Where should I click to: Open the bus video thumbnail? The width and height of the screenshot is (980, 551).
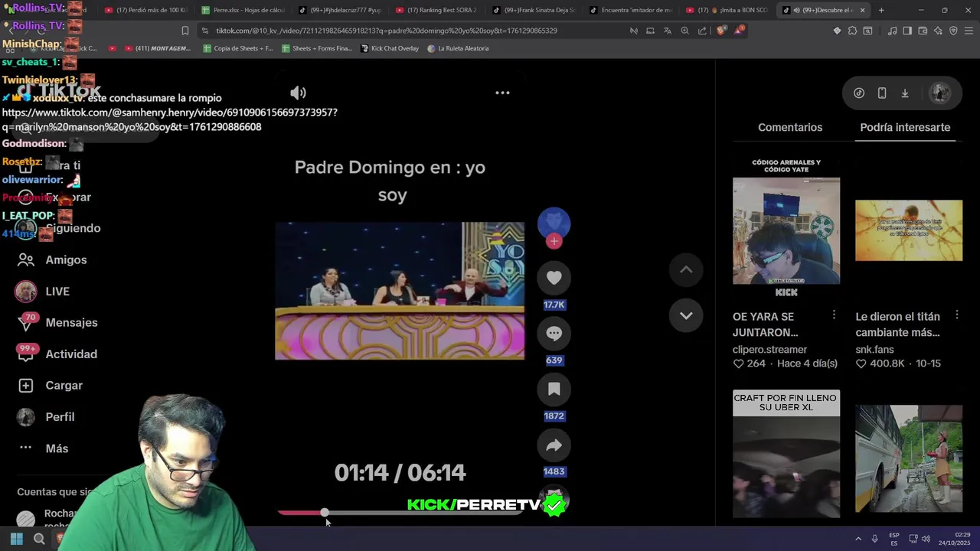(909, 458)
